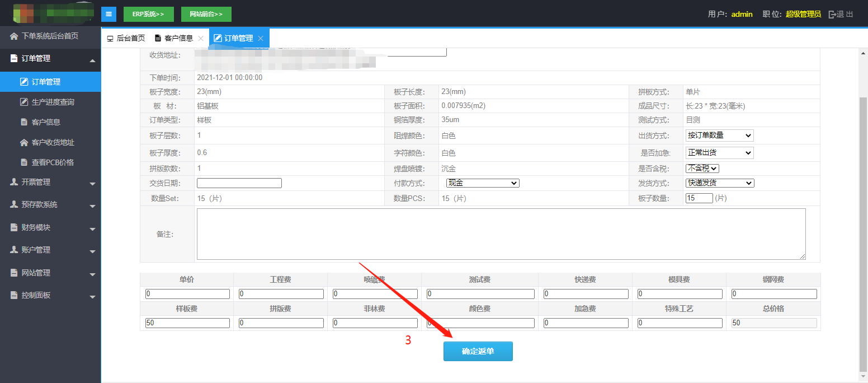Viewport: 868px width, 383px height.
Task: Click the blue hamburger menu toggle icon
Action: pos(108,14)
